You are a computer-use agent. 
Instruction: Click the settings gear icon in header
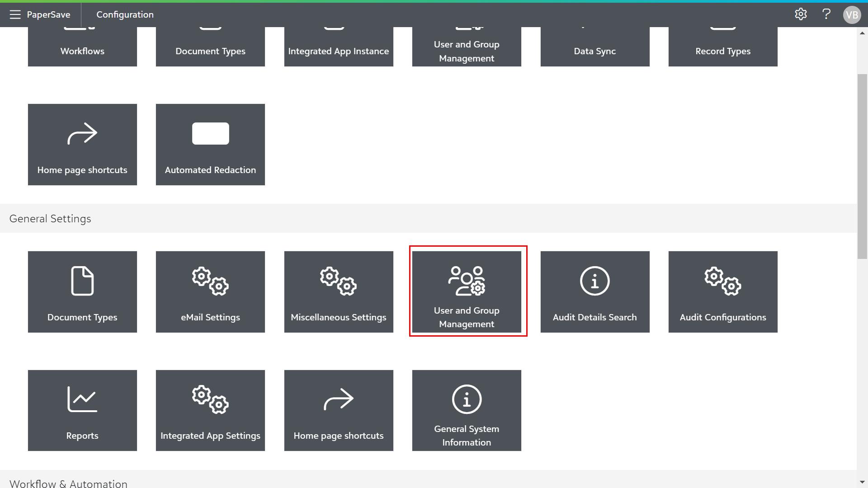801,14
